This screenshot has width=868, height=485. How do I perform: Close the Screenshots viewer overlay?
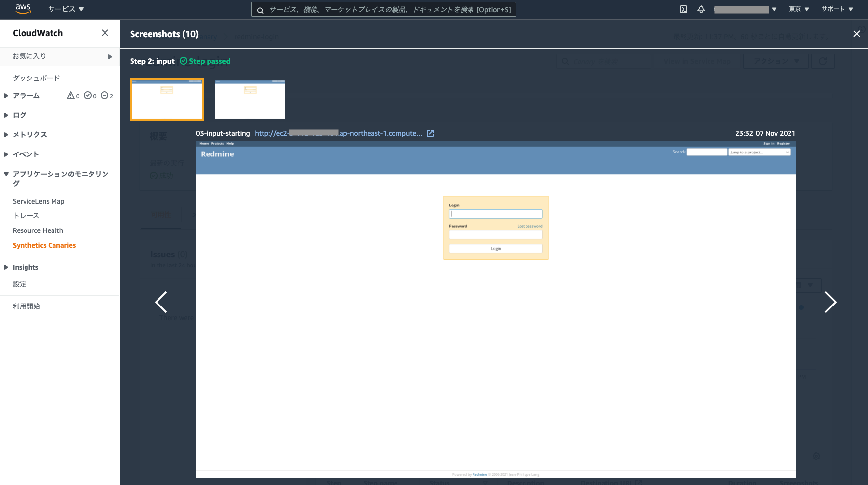pyautogui.click(x=856, y=34)
